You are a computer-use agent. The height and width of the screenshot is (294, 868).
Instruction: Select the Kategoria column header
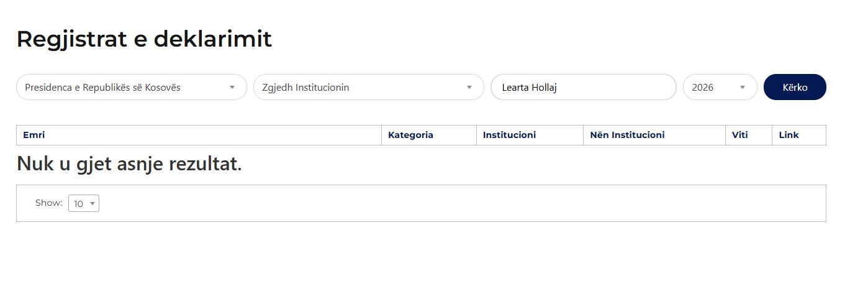[x=410, y=135]
